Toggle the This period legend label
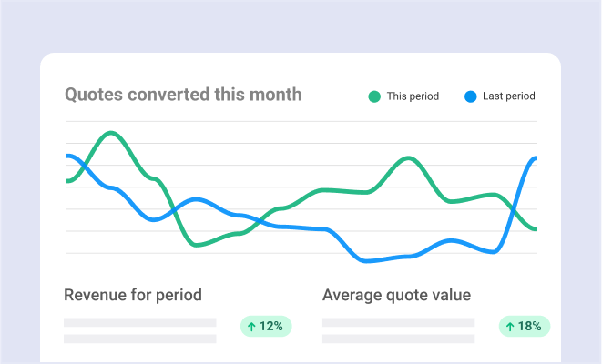Screen dimensions: 602x364 [413, 96]
